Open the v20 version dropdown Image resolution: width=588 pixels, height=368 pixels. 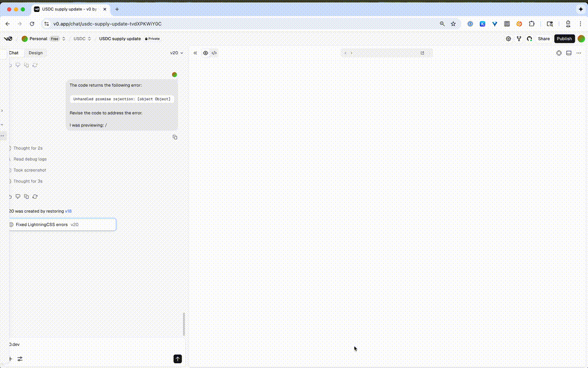pos(176,53)
